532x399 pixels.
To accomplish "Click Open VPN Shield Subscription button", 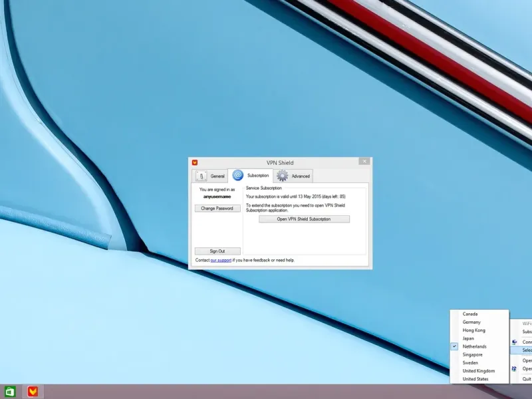I will (304, 219).
